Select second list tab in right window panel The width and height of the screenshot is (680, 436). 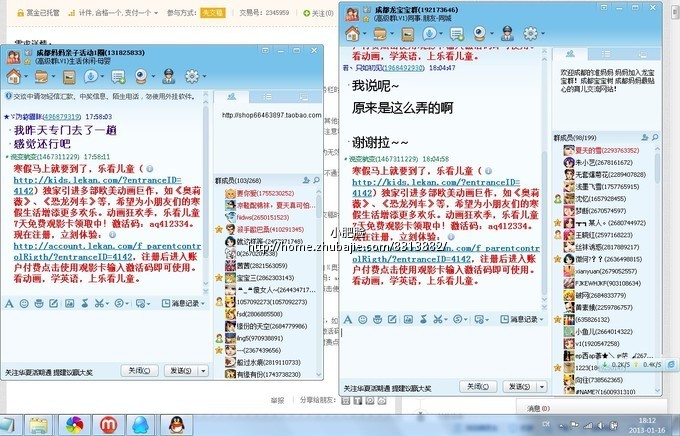pos(606,54)
